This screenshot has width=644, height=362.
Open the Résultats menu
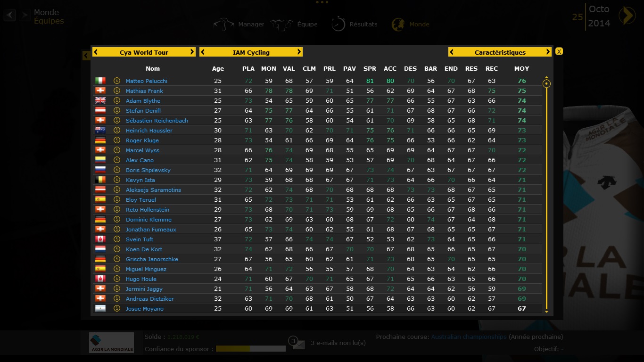(354, 24)
